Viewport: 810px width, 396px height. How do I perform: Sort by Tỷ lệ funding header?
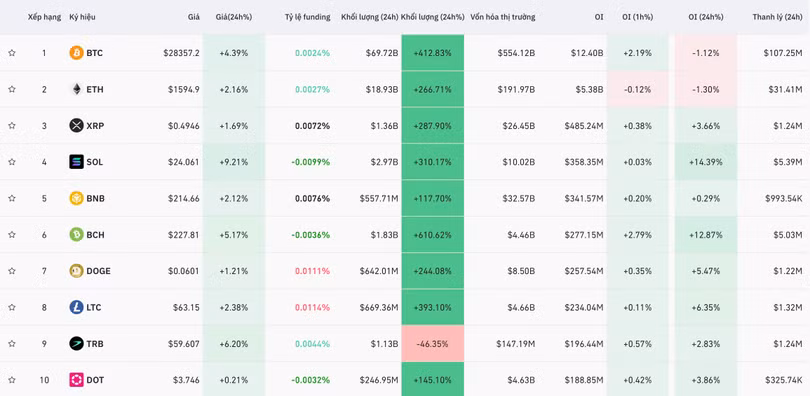[307, 17]
